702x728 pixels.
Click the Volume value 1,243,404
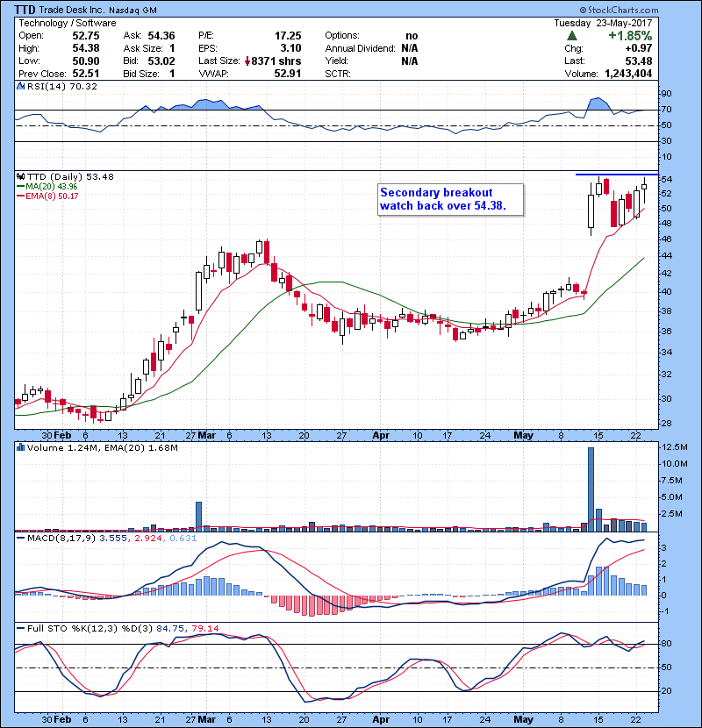coord(628,74)
